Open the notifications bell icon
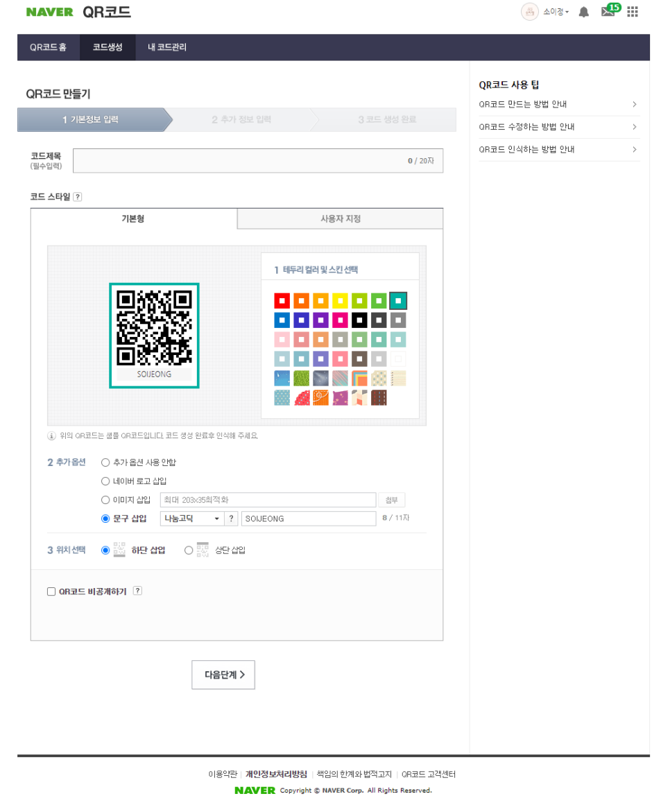 pyautogui.click(x=584, y=12)
